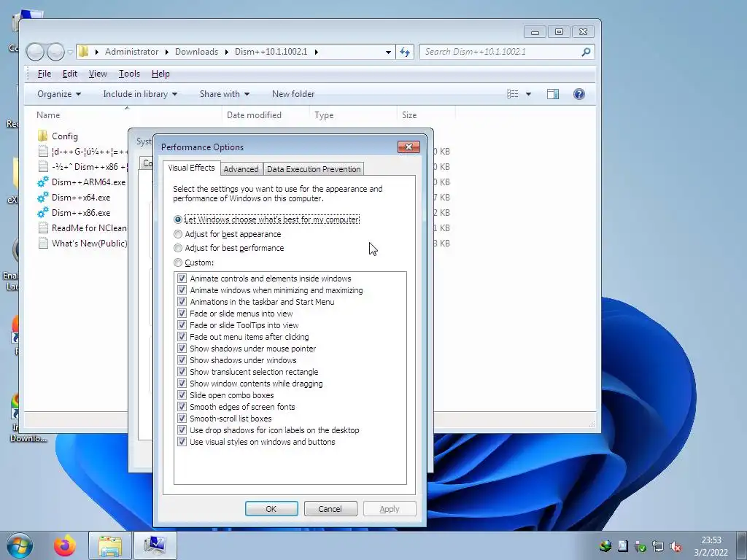
Task: Toggle Show shadows under mouse pointer
Action: [x=182, y=349]
